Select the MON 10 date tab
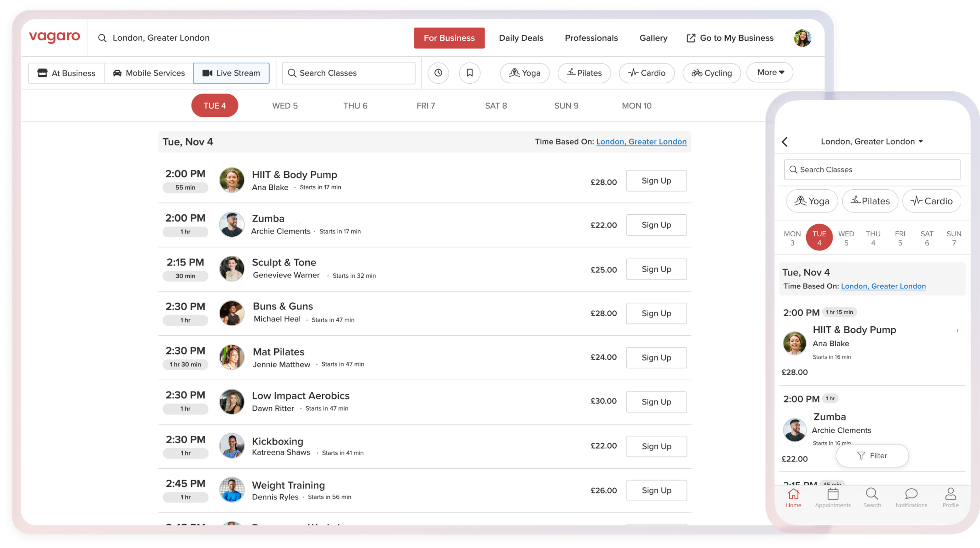980x548 pixels. click(x=637, y=106)
